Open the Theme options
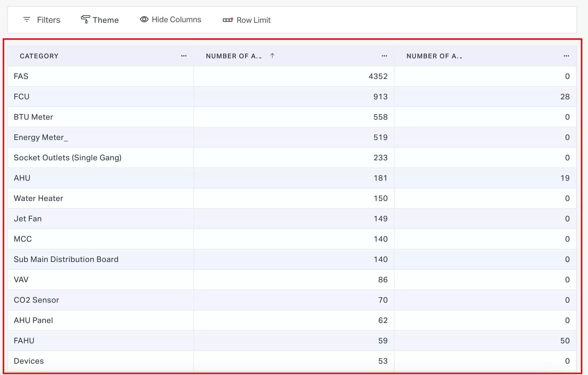The height and width of the screenshot is (375, 588). 105,20
